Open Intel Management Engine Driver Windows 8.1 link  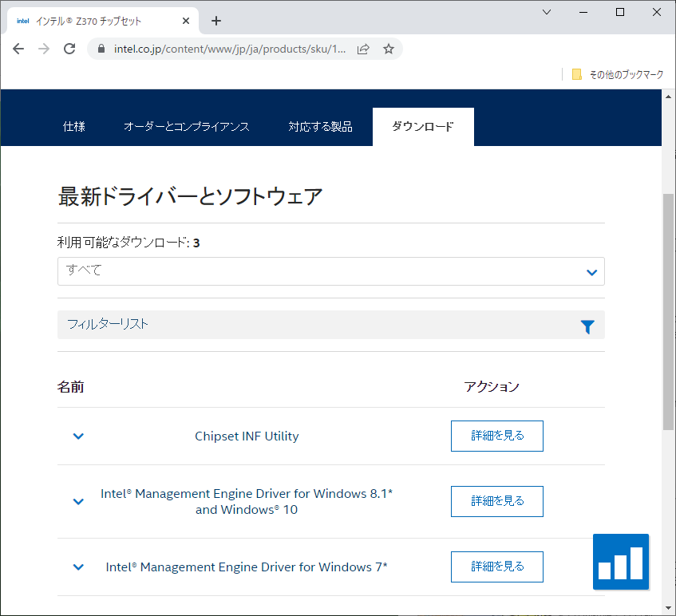[x=247, y=501]
